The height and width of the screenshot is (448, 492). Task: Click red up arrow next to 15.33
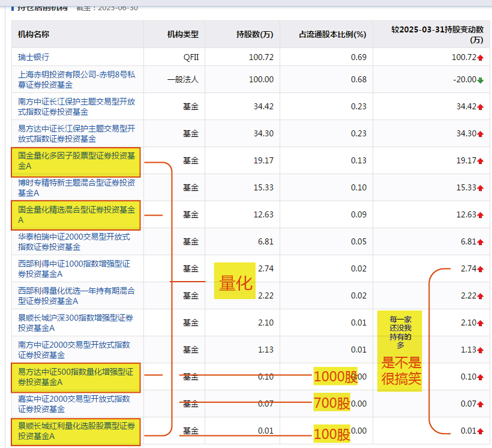480,188
